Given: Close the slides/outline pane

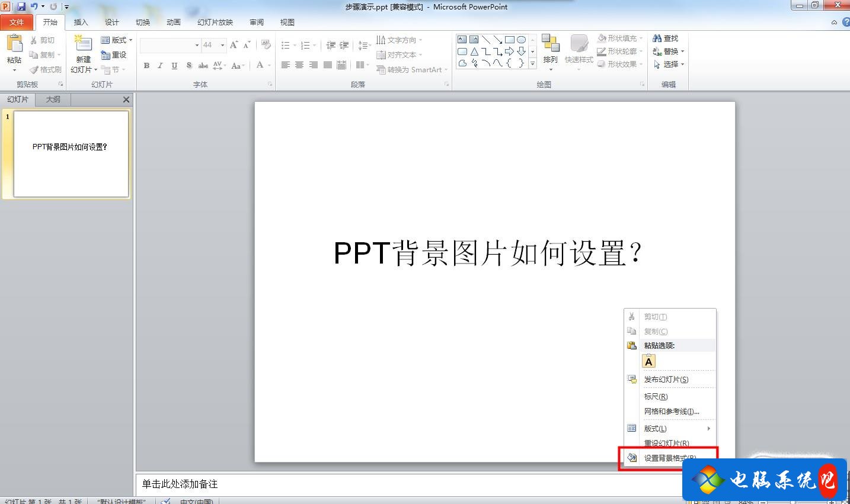Looking at the screenshot, I should 126,99.
